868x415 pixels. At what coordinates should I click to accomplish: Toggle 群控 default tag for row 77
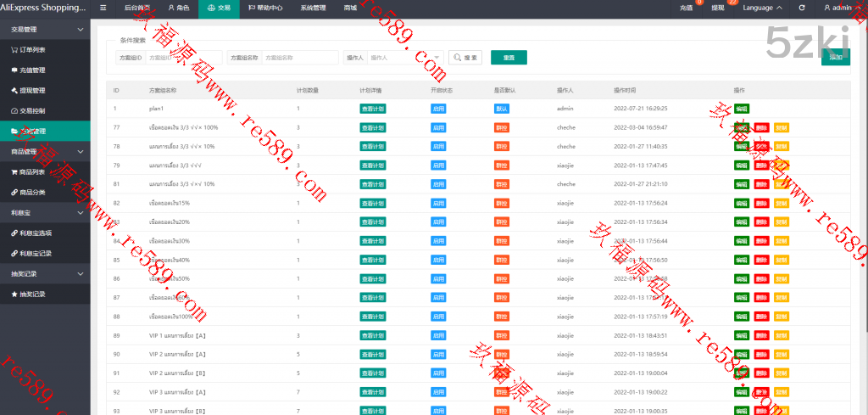coord(501,127)
